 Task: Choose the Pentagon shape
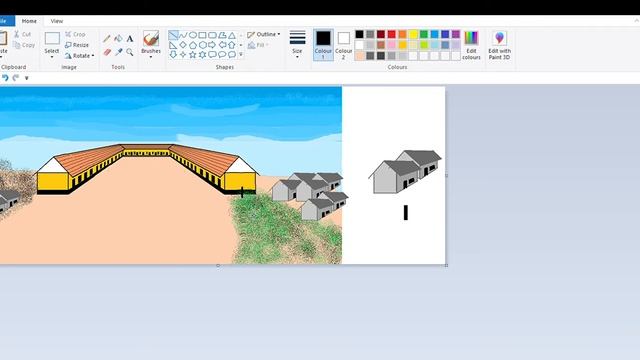(193, 45)
